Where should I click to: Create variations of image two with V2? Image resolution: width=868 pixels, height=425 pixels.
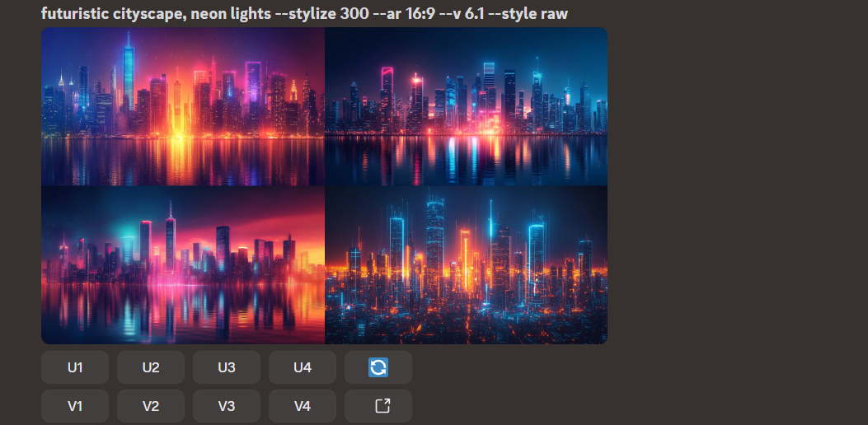click(151, 406)
